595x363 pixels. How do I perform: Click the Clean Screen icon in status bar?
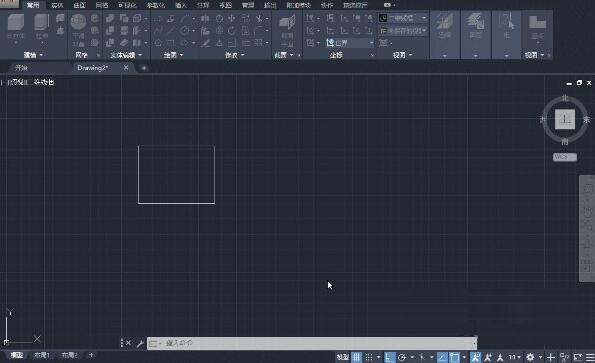[578, 357]
